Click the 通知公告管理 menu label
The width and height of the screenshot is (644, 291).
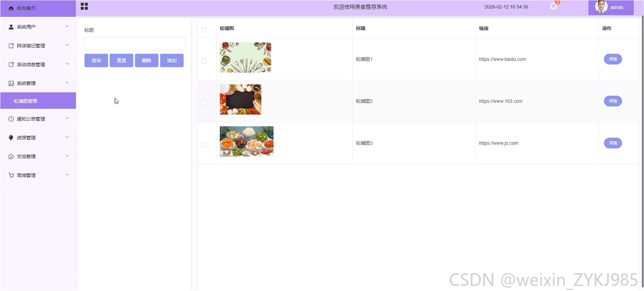point(31,119)
